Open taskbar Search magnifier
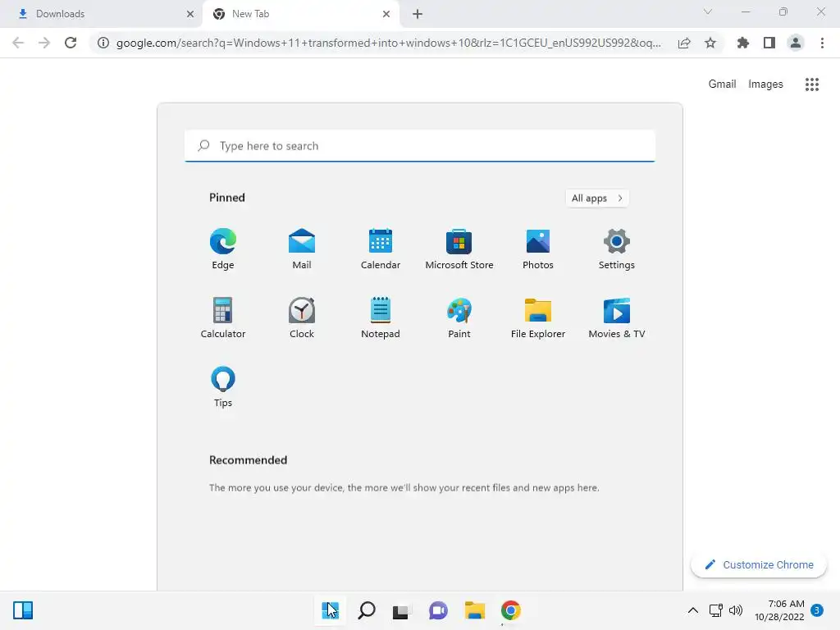The height and width of the screenshot is (630, 840). (367, 610)
